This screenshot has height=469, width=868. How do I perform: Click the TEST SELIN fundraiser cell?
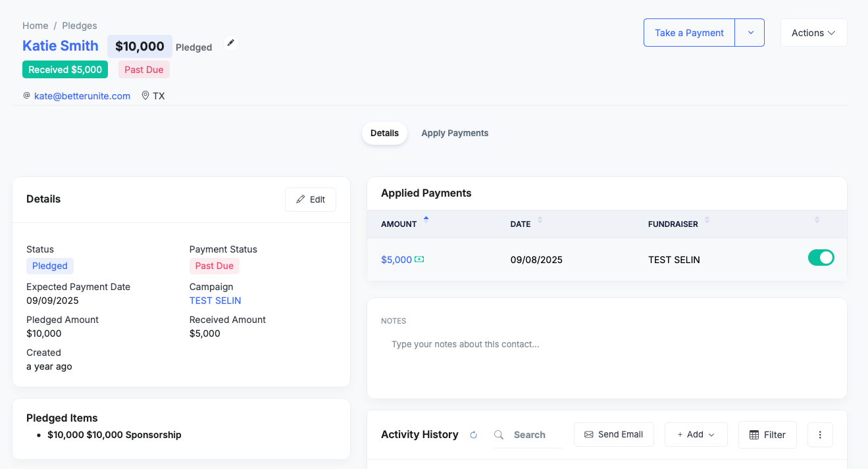pos(674,260)
